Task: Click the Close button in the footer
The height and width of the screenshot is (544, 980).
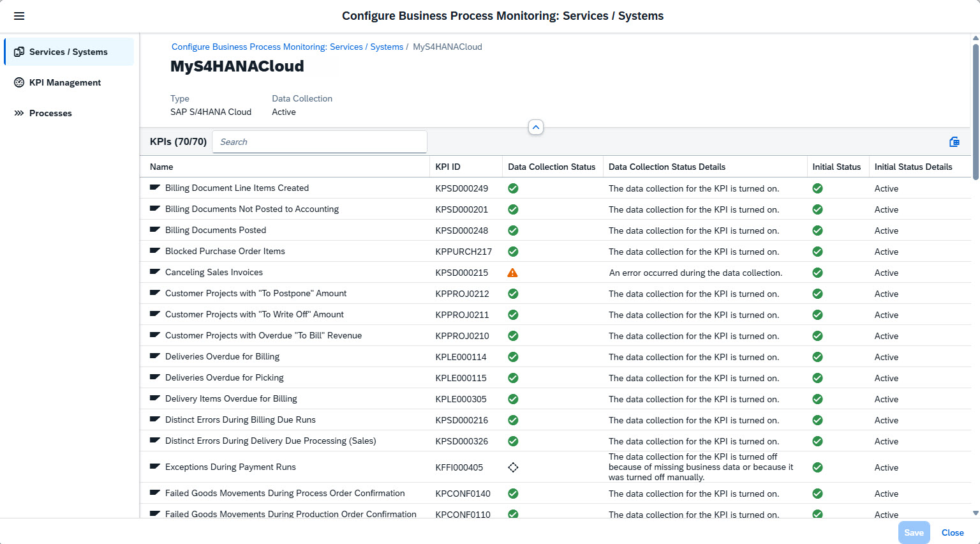Action: pos(952,533)
